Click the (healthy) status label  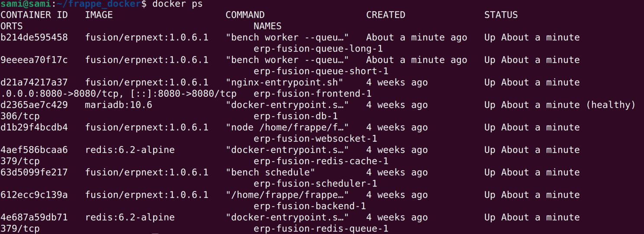(611, 105)
